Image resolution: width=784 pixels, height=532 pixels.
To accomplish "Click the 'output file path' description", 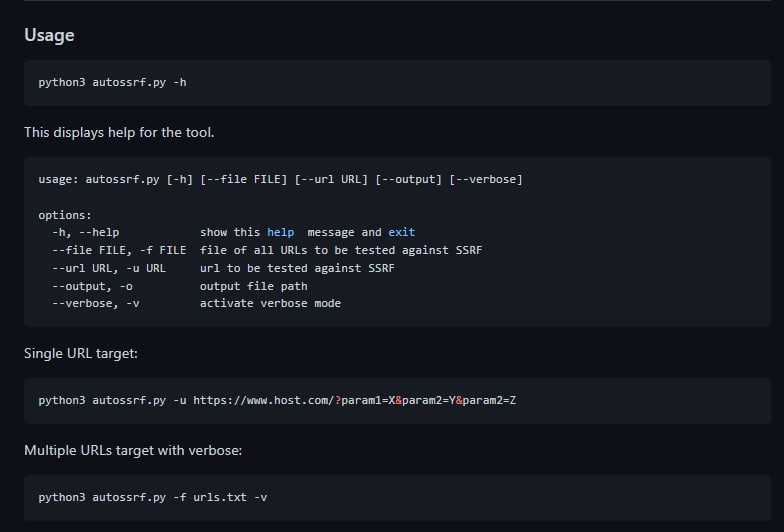I will coord(253,286).
